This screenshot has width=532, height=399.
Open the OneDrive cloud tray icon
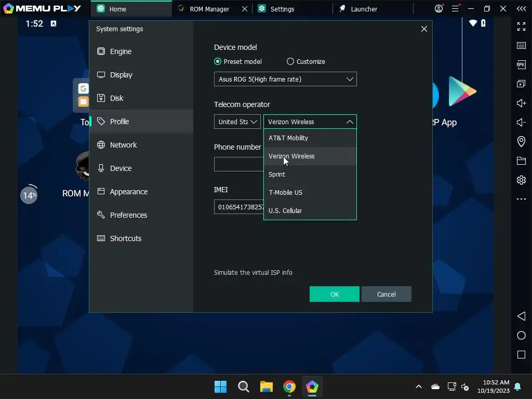tap(435, 387)
